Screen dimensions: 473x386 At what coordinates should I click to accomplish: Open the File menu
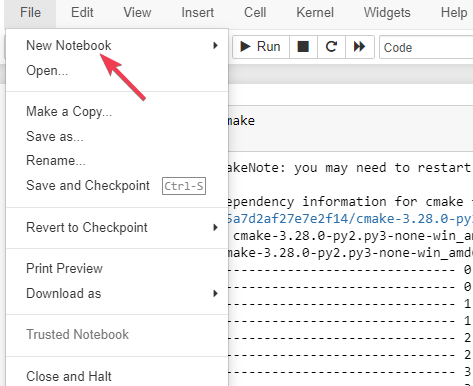(x=30, y=13)
